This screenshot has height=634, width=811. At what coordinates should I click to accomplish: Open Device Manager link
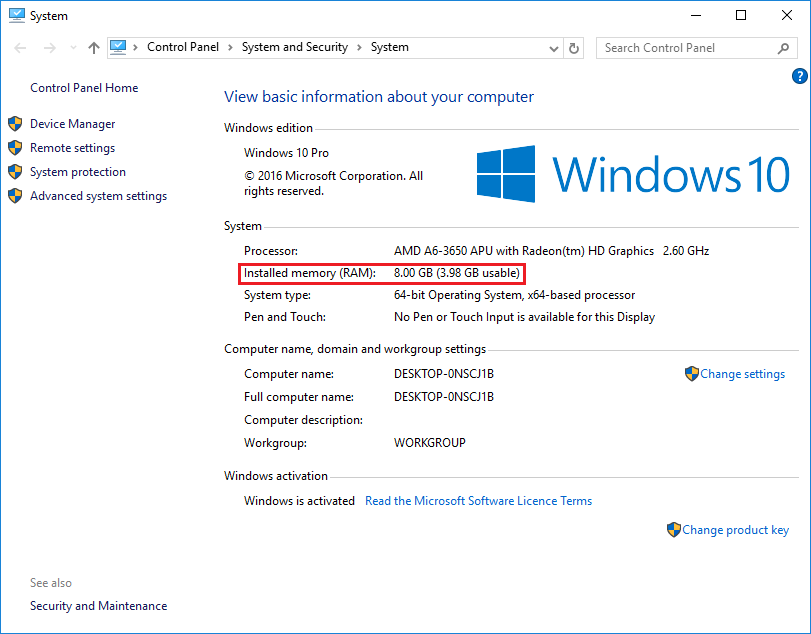click(x=72, y=124)
